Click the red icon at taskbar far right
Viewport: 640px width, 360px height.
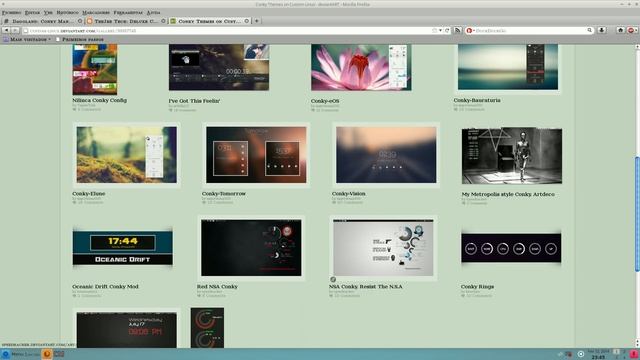tap(634, 354)
